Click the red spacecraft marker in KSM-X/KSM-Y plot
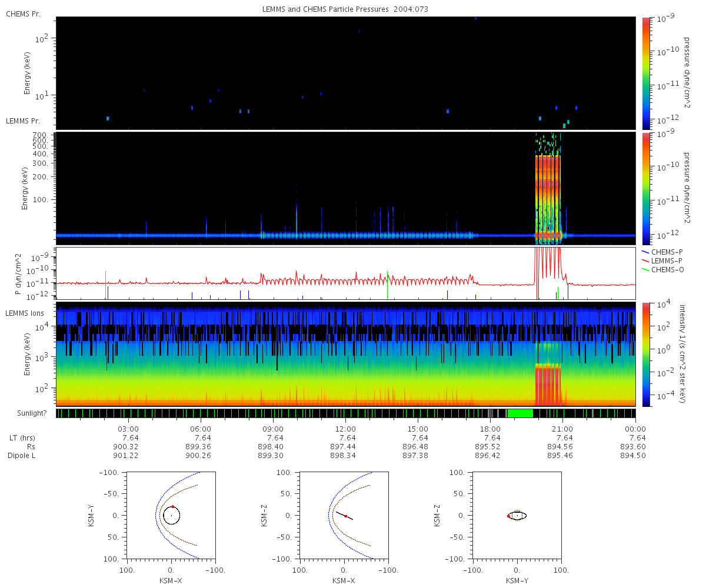Image resolution: width=706 pixels, height=588 pixels. (x=173, y=506)
